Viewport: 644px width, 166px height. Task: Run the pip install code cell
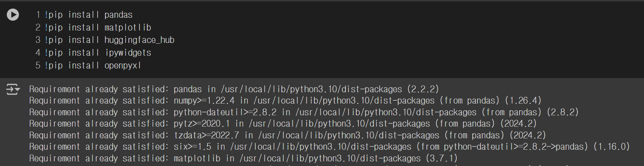[x=13, y=15]
